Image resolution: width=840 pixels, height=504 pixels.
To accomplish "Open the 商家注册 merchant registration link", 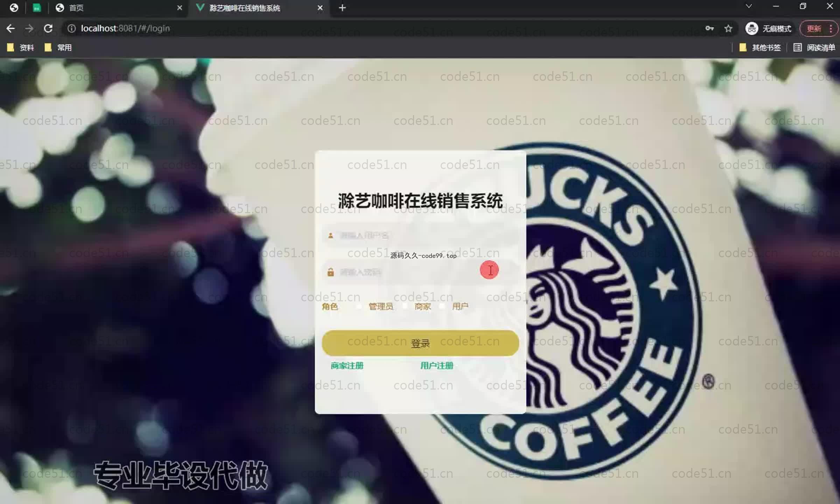I will click(347, 366).
